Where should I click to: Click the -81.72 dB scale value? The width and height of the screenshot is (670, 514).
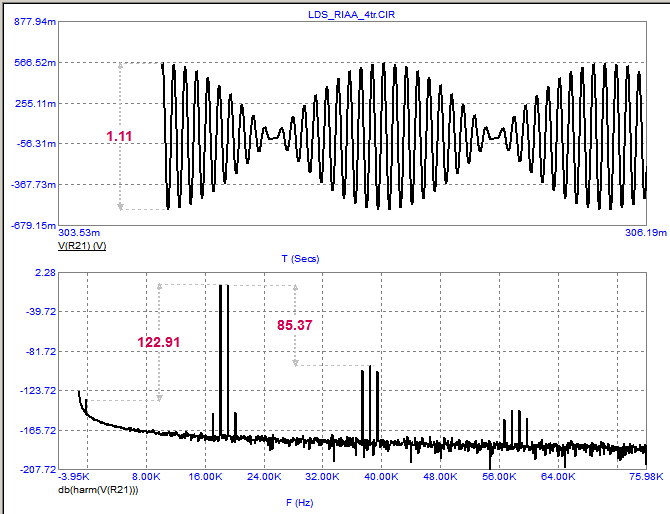click(41, 352)
